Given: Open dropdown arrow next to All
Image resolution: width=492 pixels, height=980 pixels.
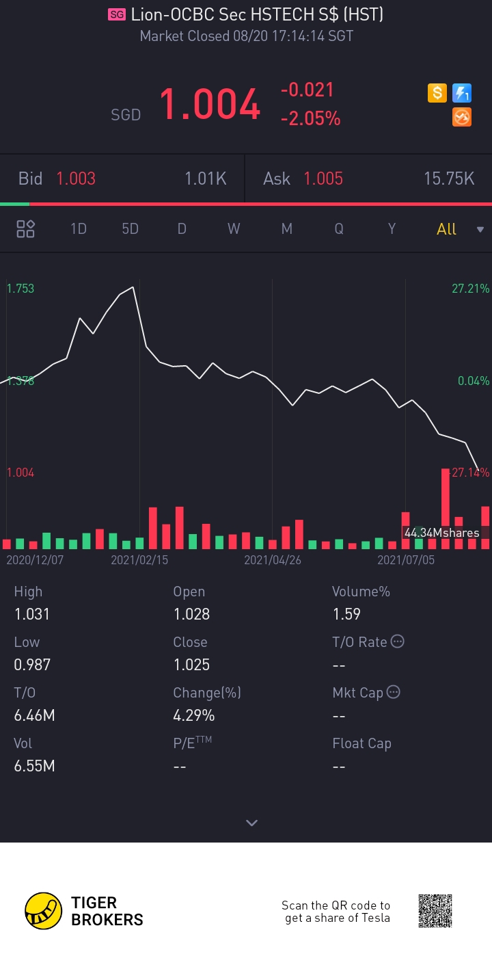Looking at the screenshot, I should [x=480, y=230].
